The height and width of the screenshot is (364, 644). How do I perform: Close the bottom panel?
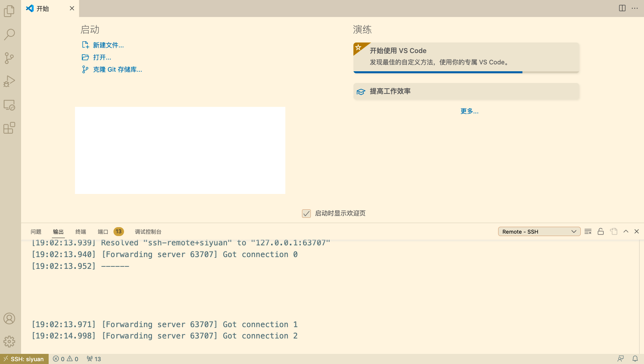pyautogui.click(x=637, y=231)
